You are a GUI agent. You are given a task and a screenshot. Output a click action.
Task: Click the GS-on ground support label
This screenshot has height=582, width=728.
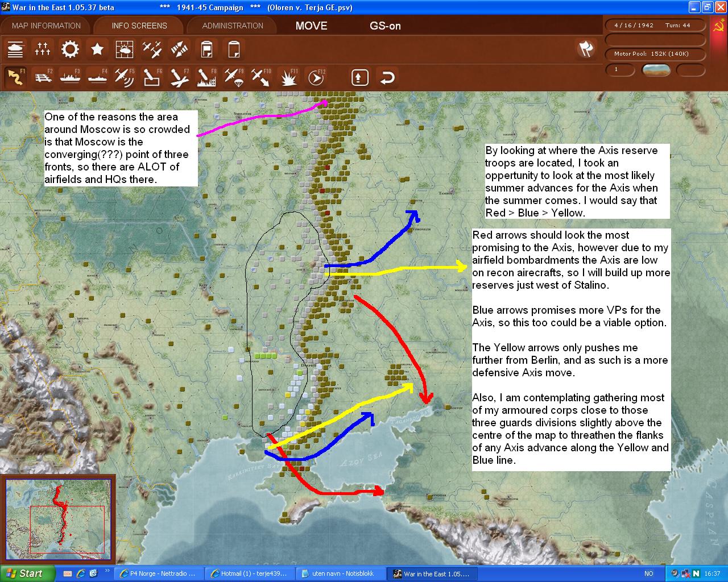(x=386, y=26)
